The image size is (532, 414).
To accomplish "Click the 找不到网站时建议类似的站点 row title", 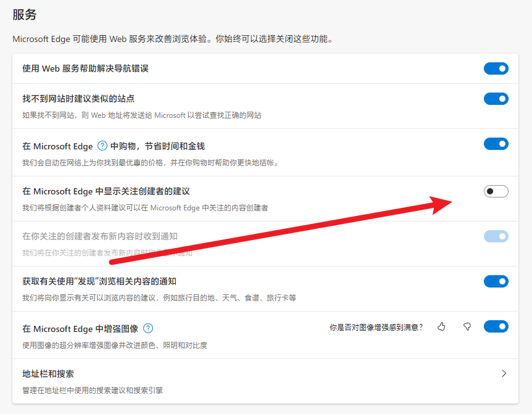I will 78,99.
